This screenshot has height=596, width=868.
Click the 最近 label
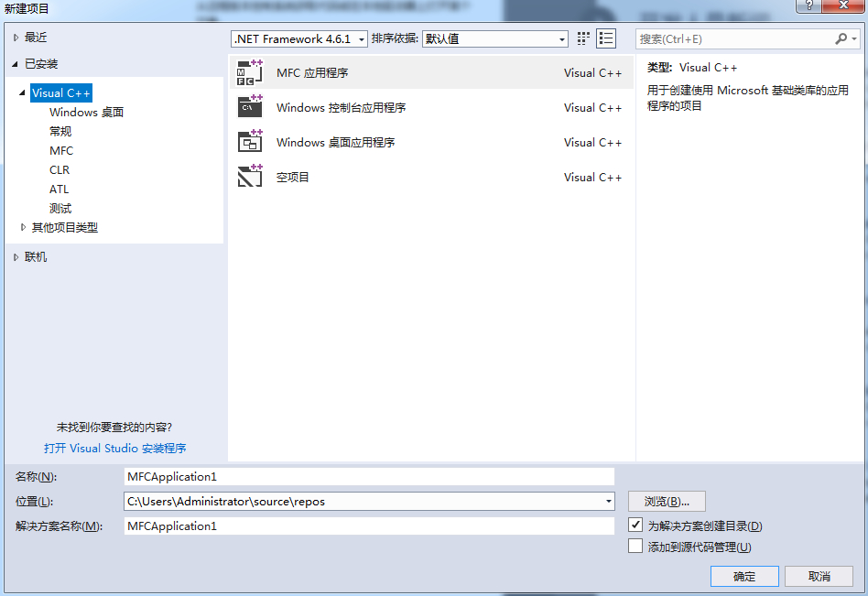pos(36,38)
